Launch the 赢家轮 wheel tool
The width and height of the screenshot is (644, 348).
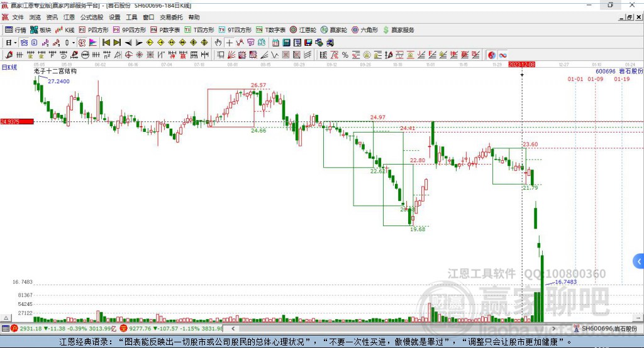tap(334, 30)
